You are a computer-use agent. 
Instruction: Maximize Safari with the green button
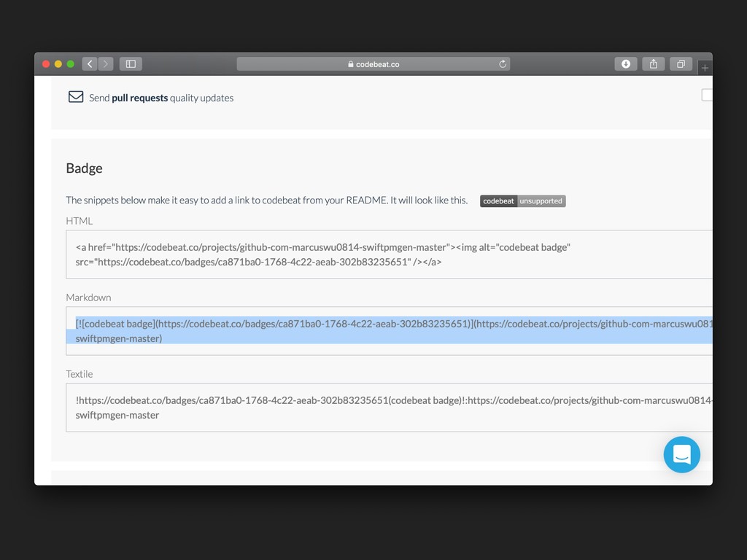pos(71,64)
